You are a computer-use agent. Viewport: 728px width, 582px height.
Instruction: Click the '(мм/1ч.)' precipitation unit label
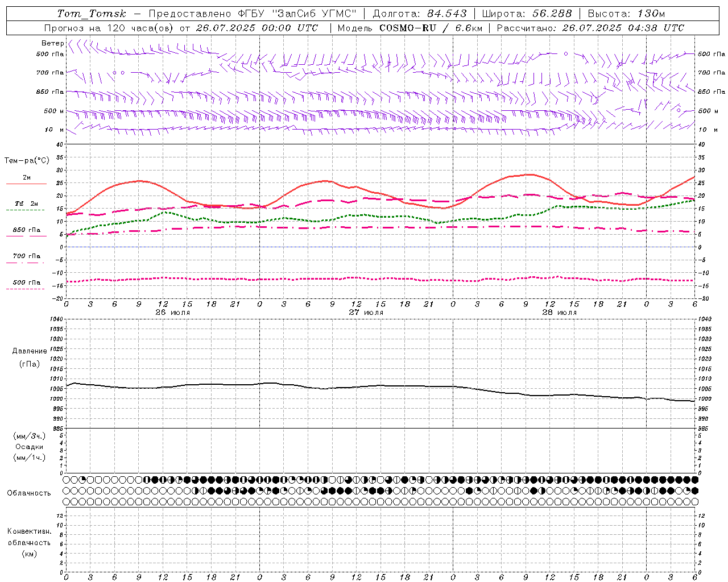click(30, 458)
